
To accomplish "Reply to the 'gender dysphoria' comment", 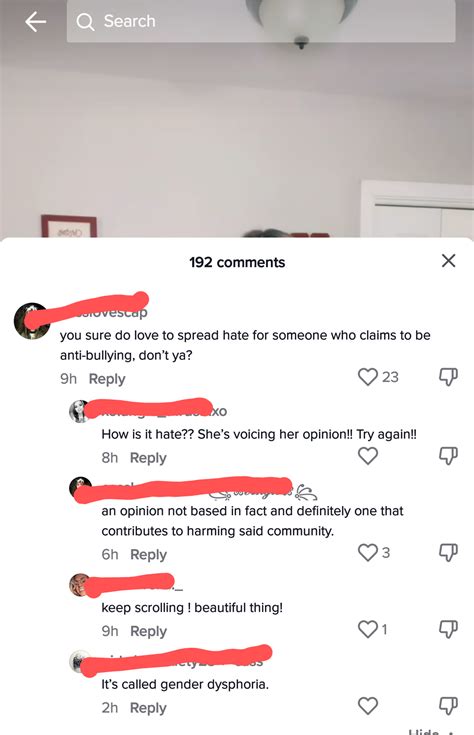I will pos(148,708).
